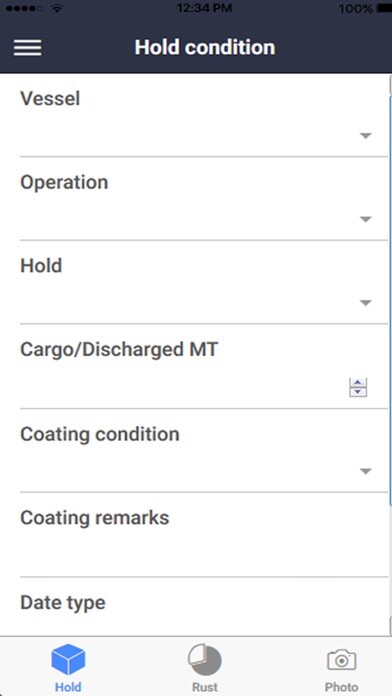
Task: Expand the Hold dropdown arrow
Action: point(365,303)
